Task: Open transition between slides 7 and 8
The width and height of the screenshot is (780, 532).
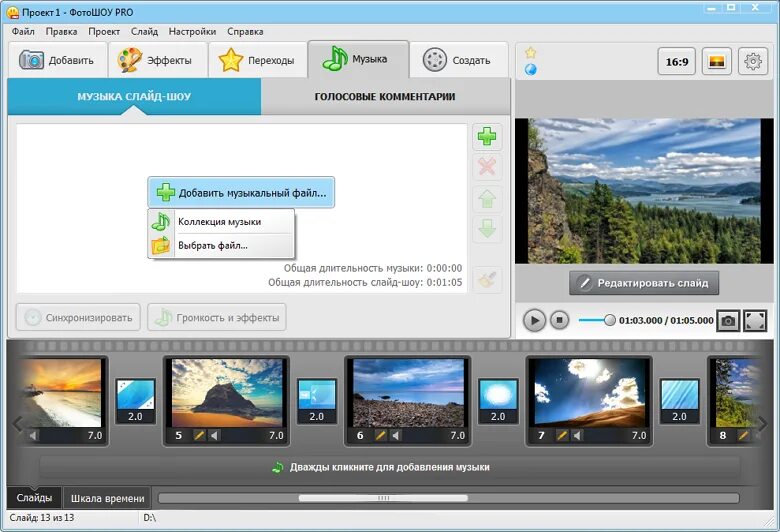Action: pyautogui.click(x=680, y=401)
